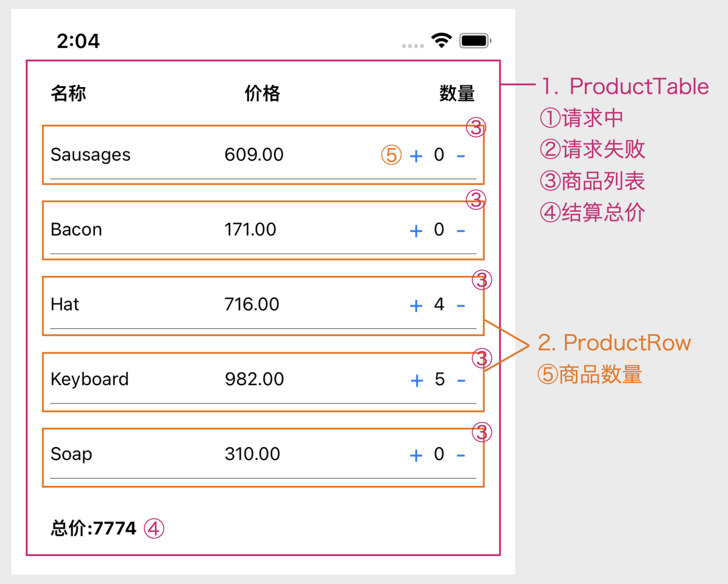Tap the 数量 column header
The image size is (728, 584).
point(457,93)
